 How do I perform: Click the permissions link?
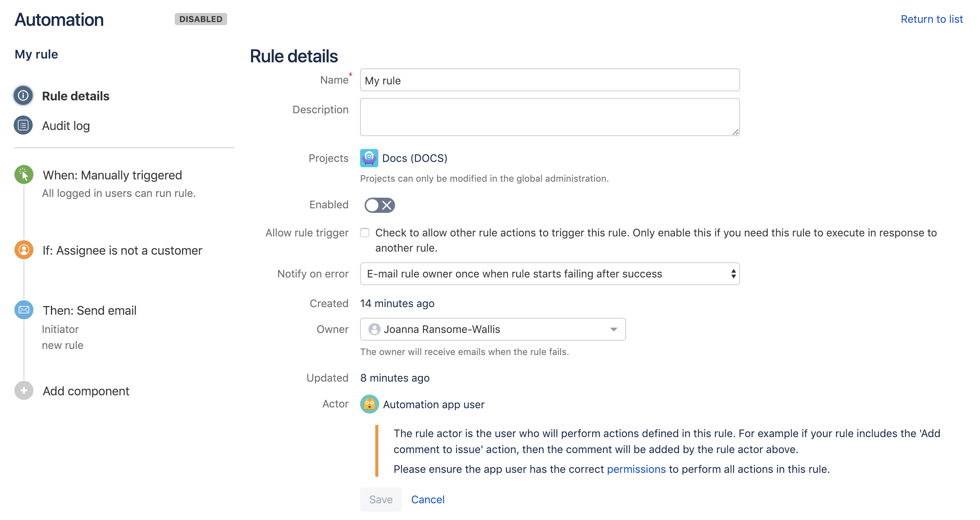(x=636, y=469)
